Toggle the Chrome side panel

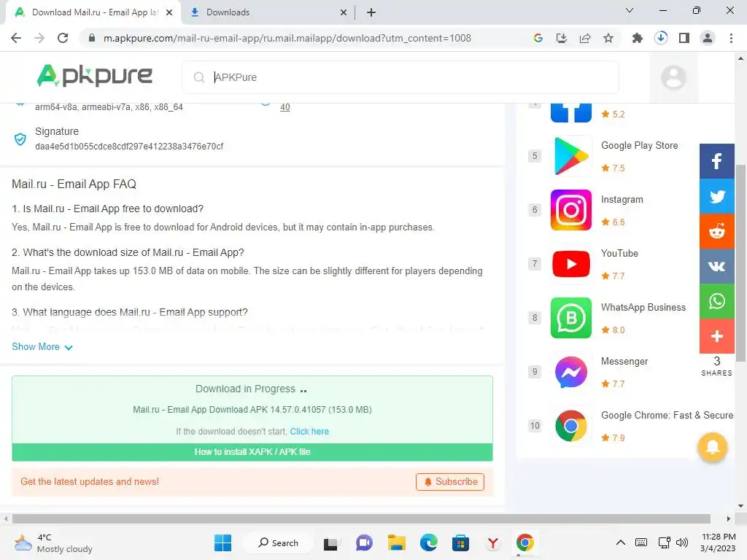(684, 38)
